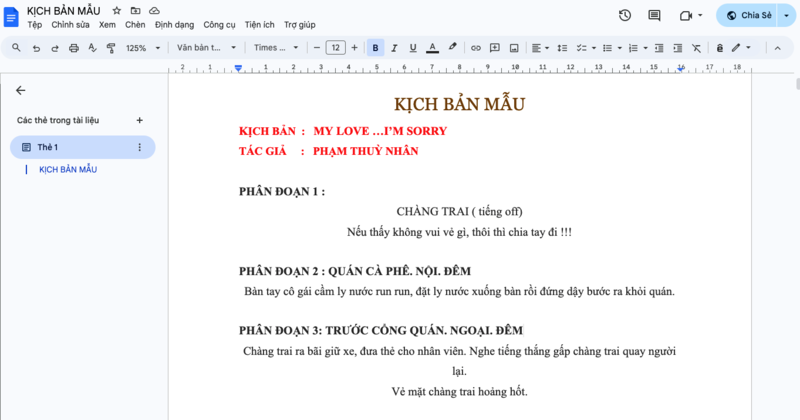This screenshot has height=420, width=800.
Task: Open Thẻ 1 options three-dot menu
Action: coord(139,147)
